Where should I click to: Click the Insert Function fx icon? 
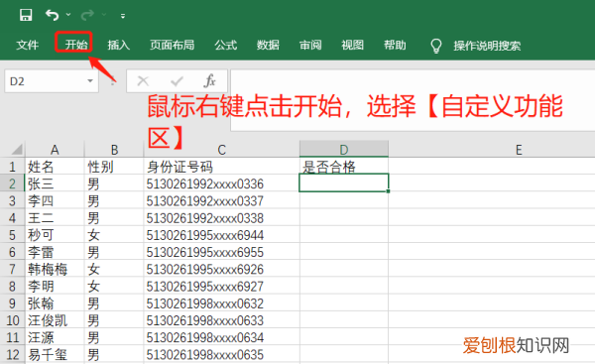[210, 81]
